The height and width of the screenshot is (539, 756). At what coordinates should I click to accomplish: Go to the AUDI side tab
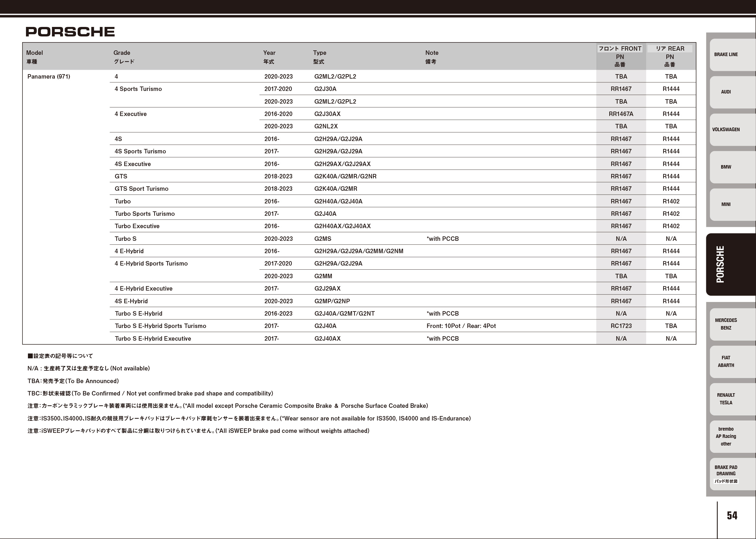[x=733, y=92]
